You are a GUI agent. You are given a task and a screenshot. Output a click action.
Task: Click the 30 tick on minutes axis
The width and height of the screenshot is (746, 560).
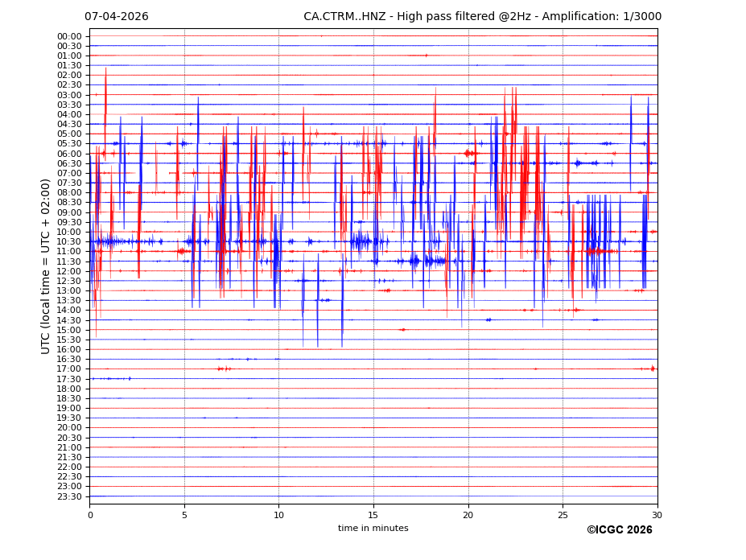pos(657,514)
